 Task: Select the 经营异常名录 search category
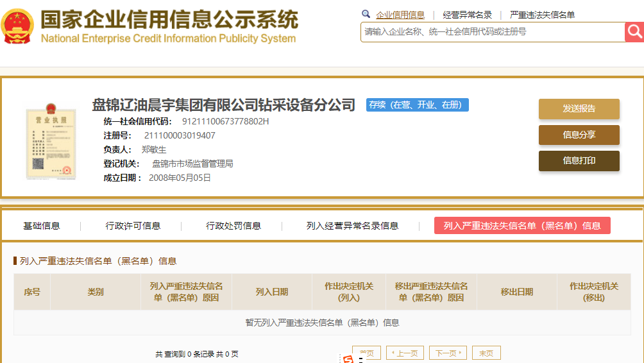pos(467,15)
